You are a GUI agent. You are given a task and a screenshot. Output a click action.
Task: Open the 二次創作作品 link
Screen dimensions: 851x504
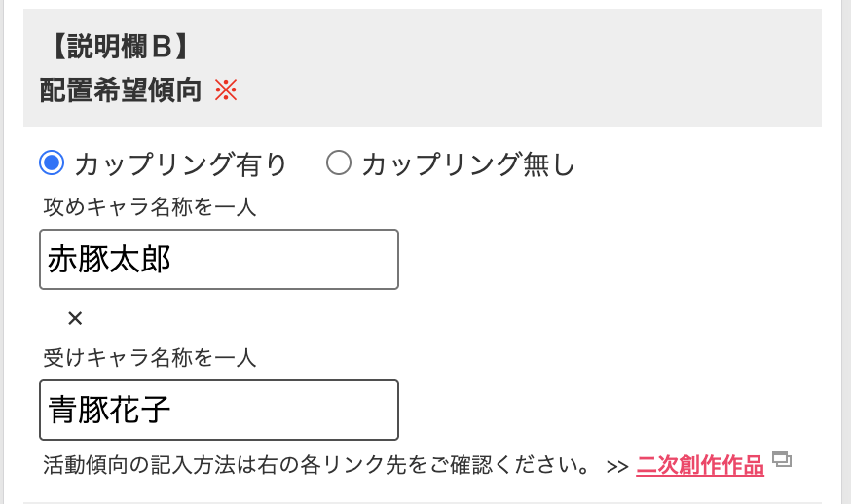coord(700,465)
